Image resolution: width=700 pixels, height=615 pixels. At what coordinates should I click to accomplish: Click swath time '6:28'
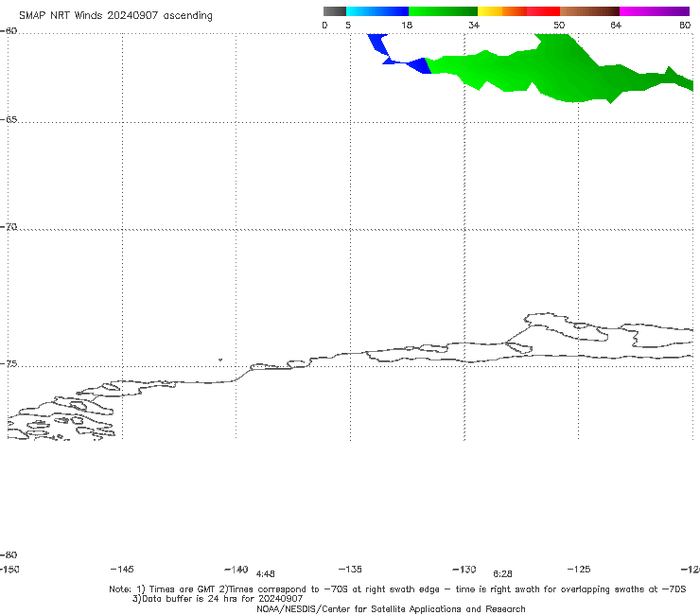pyautogui.click(x=502, y=574)
